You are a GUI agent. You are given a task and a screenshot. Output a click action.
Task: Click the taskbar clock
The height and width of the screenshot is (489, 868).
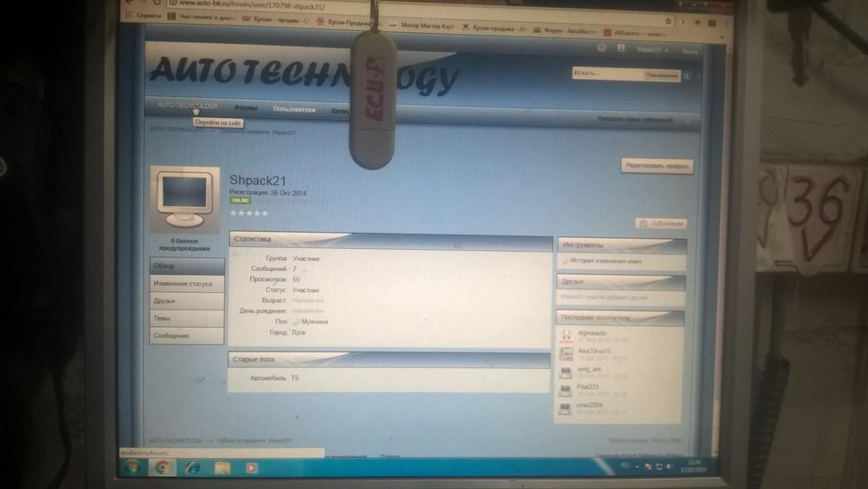(694, 465)
